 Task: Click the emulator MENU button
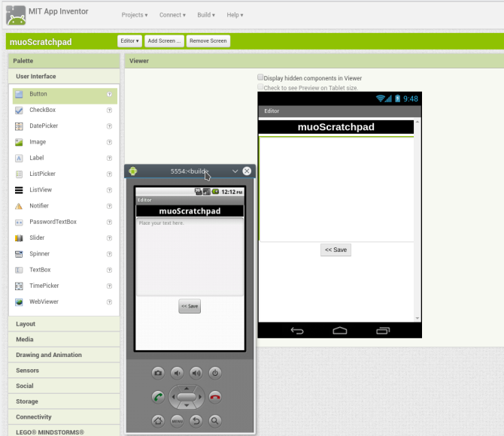tap(177, 420)
